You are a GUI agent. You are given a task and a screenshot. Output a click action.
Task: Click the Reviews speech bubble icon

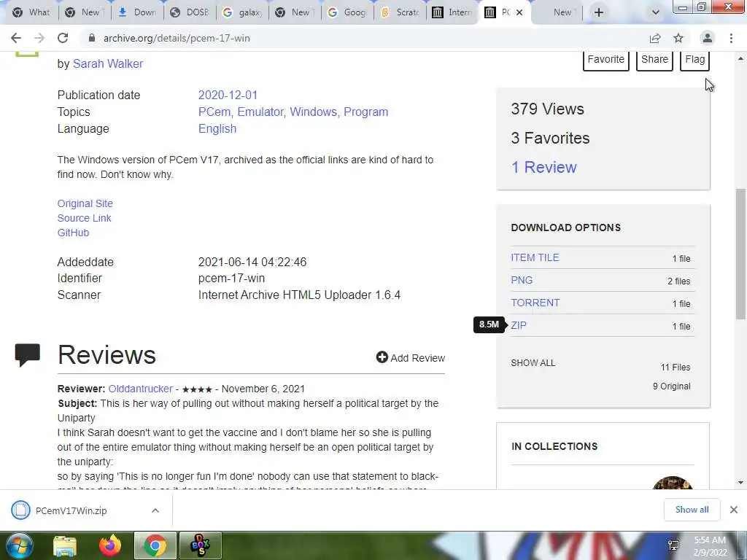coord(27,355)
